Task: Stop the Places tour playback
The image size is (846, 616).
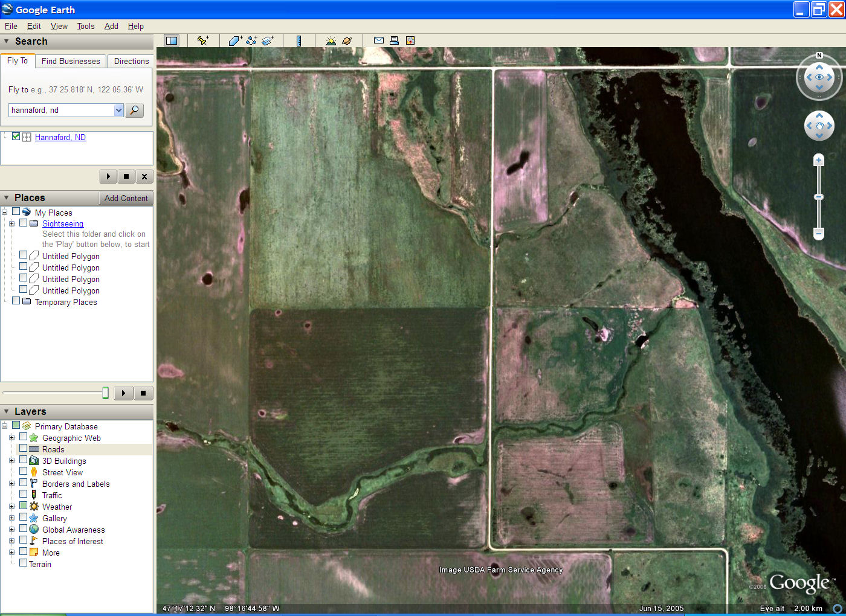Action: click(143, 393)
